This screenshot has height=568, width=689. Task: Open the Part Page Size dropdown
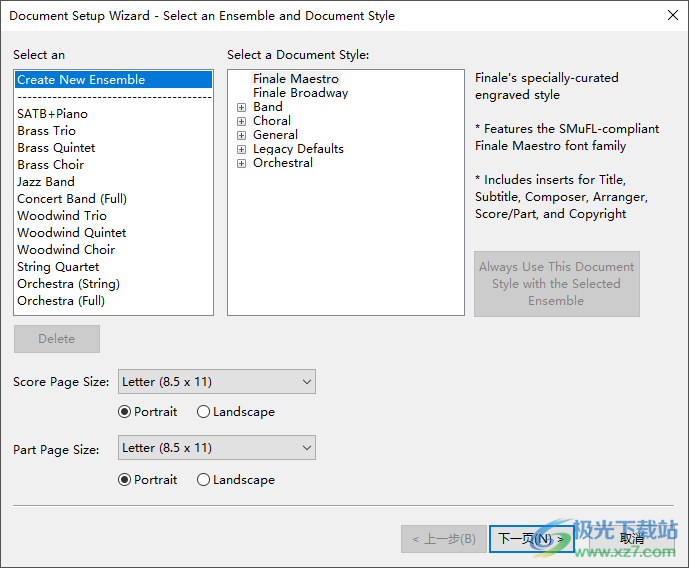click(x=216, y=448)
